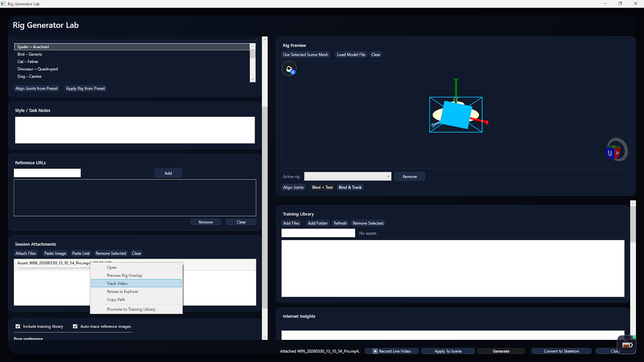Click the Rig Generator Lab title bar app icon
644x362 pixels.
[4, 4]
